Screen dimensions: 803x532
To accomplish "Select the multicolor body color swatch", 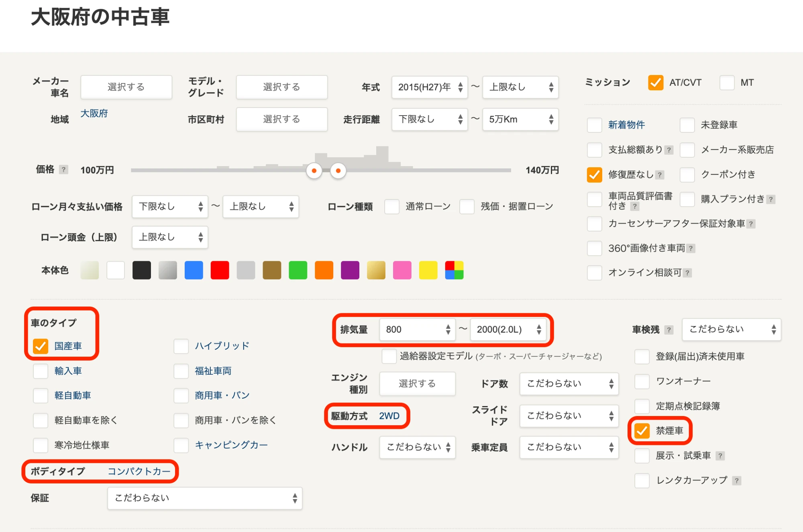I will pyautogui.click(x=454, y=270).
